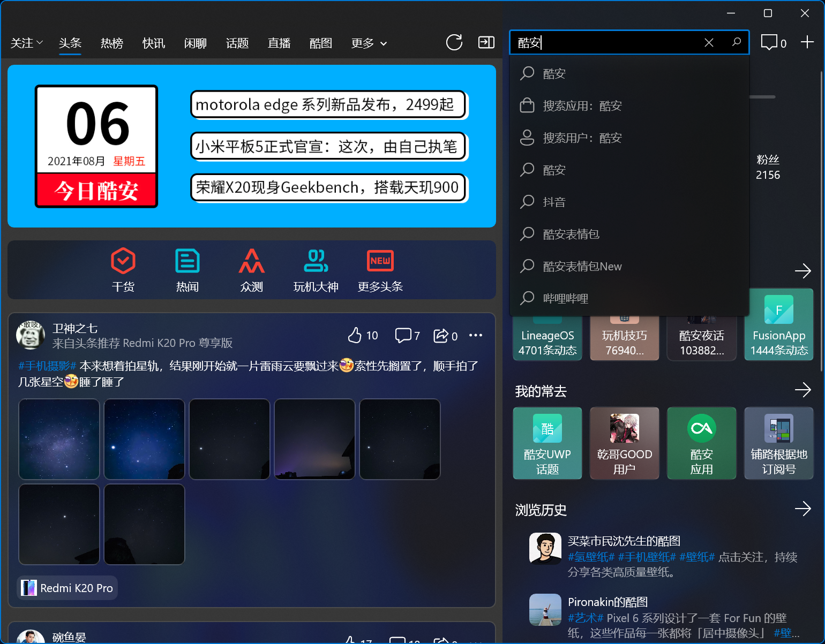Image resolution: width=825 pixels, height=644 pixels.
Task: Open 酷安UWP 话题 tile
Action: (547, 443)
